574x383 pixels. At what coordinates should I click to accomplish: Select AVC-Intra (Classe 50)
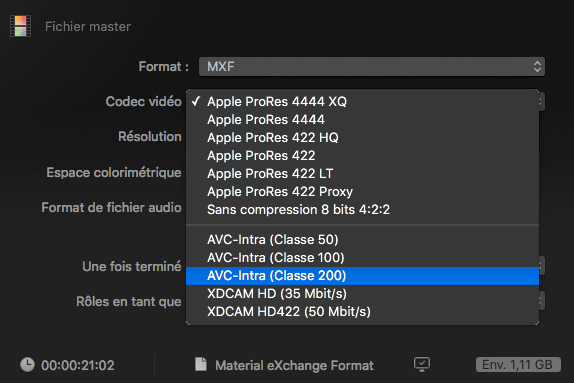pyautogui.click(x=362, y=239)
